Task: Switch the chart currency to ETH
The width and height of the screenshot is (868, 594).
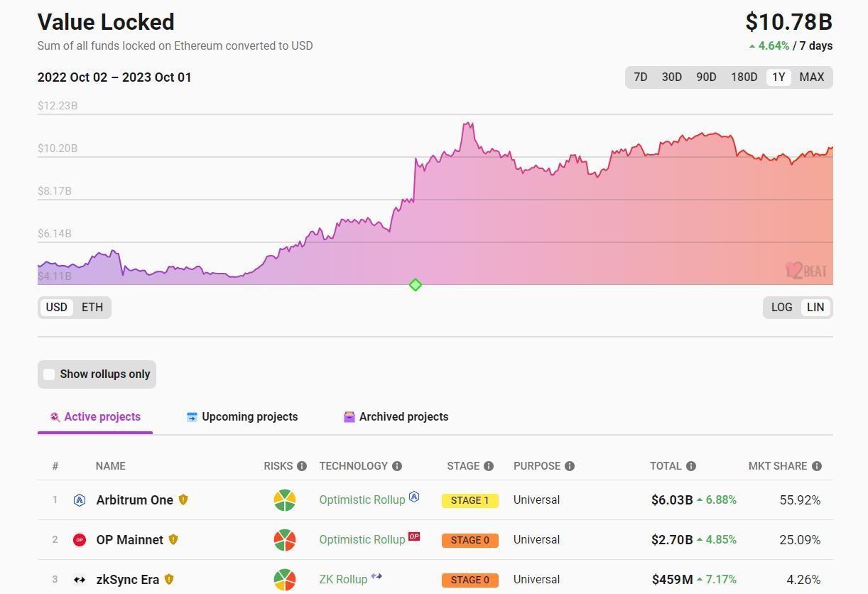Action: click(92, 308)
